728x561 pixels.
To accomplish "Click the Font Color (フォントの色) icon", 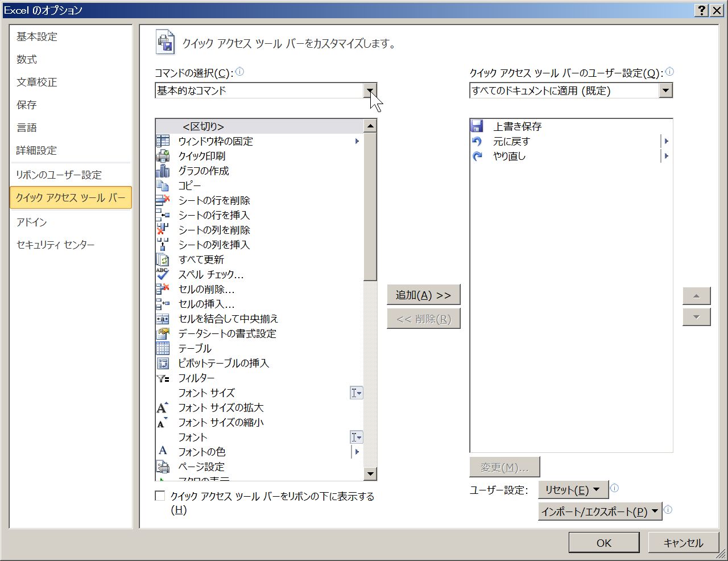I will 163,452.
